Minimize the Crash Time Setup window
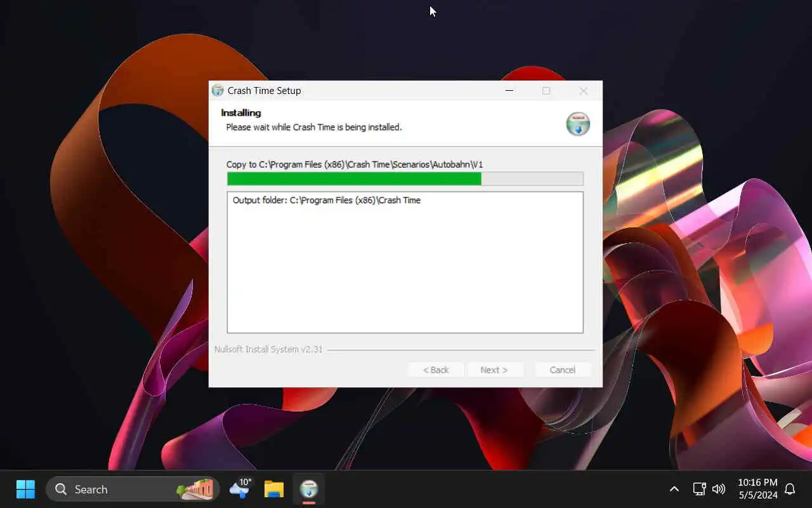812x508 pixels. click(x=509, y=91)
